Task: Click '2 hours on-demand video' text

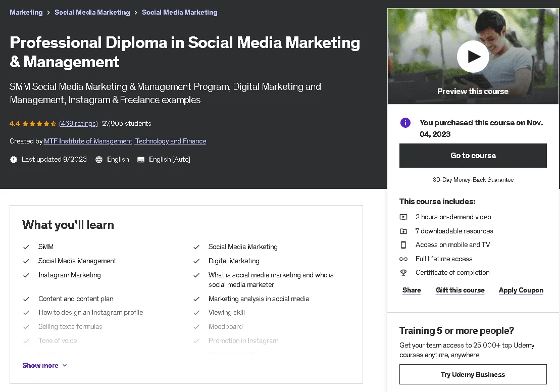Action: click(453, 217)
